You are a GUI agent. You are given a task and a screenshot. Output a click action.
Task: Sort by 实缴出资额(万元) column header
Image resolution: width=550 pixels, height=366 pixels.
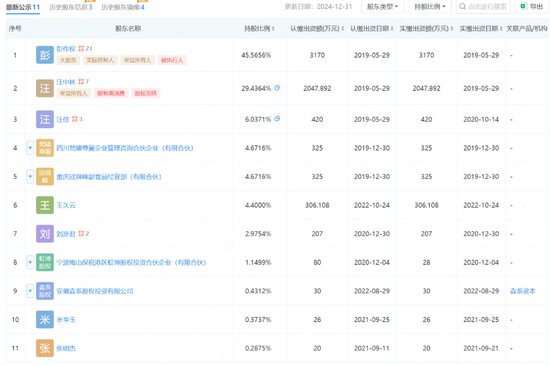pyautogui.click(x=426, y=28)
